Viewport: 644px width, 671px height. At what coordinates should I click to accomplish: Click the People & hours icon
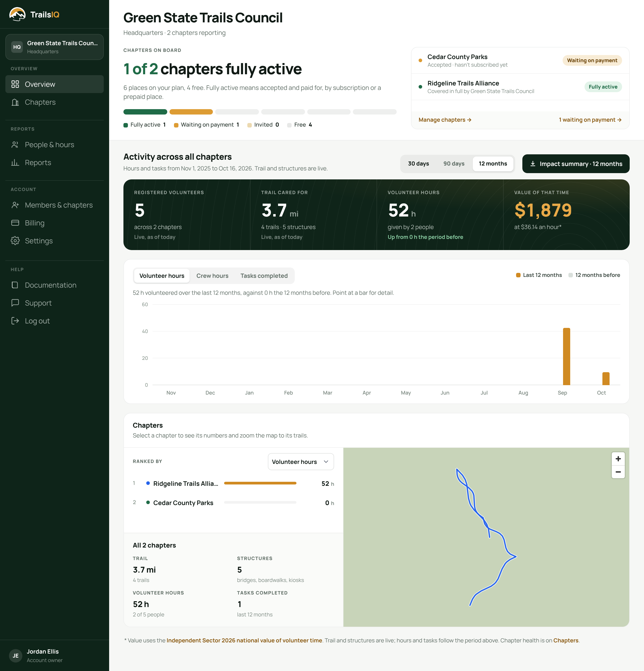click(15, 144)
